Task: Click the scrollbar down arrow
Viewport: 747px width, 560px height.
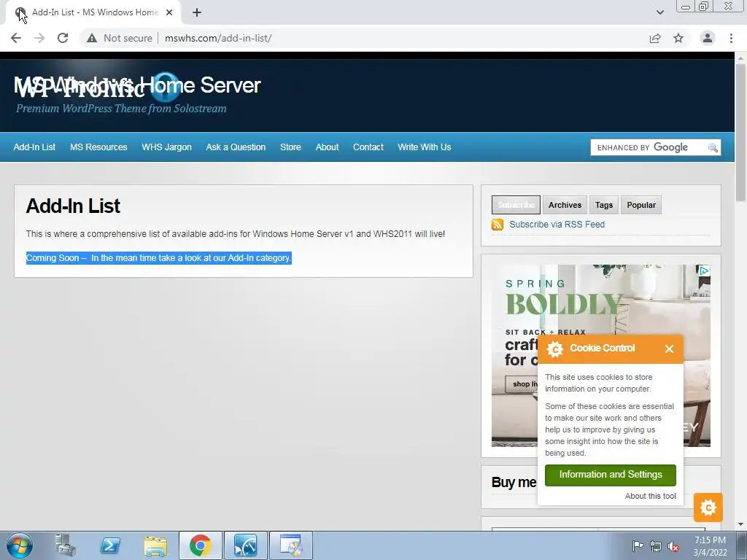Action: (x=740, y=524)
